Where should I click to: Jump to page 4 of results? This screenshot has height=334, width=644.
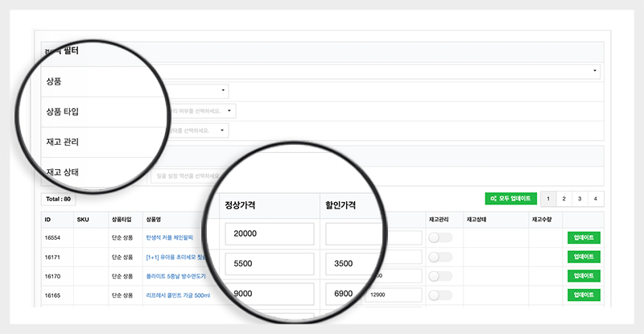[596, 198]
